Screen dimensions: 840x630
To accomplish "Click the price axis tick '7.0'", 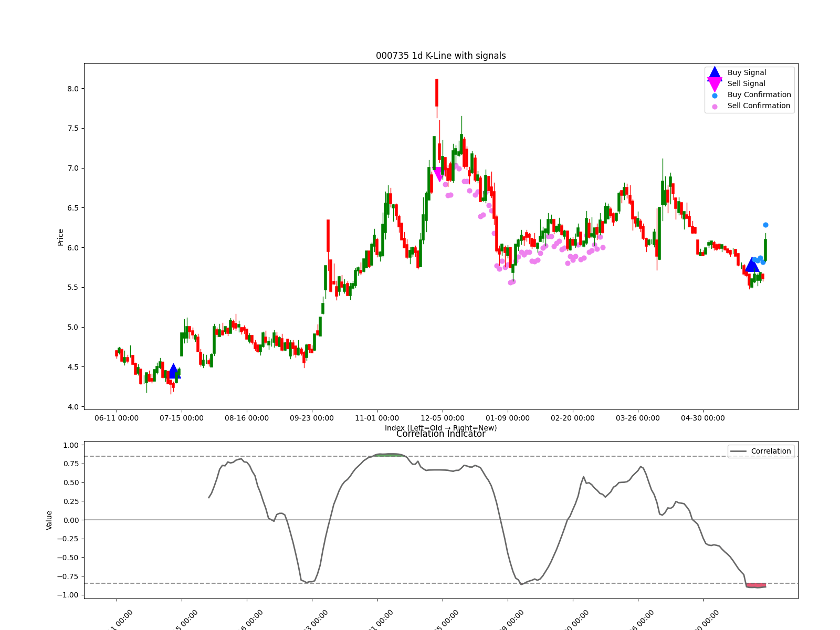I will 73,168.
